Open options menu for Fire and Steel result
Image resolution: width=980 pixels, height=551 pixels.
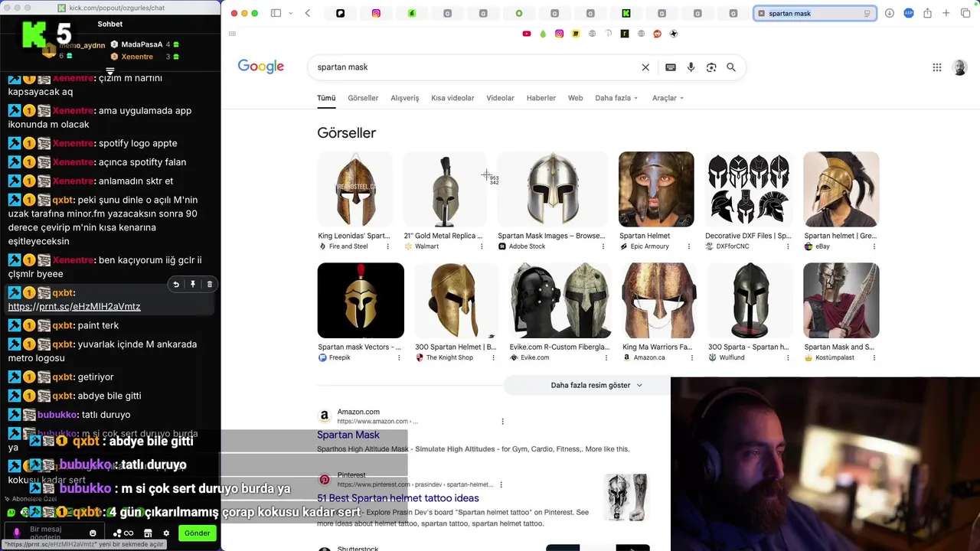tap(388, 246)
